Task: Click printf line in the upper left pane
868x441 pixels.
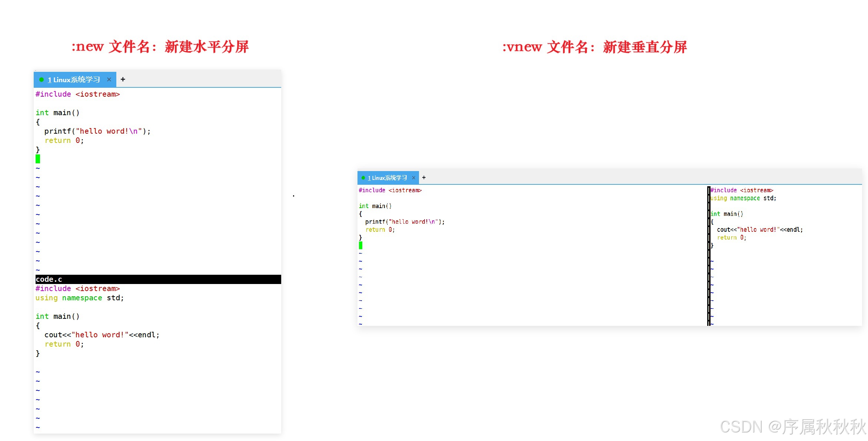Action: coord(97,131)
